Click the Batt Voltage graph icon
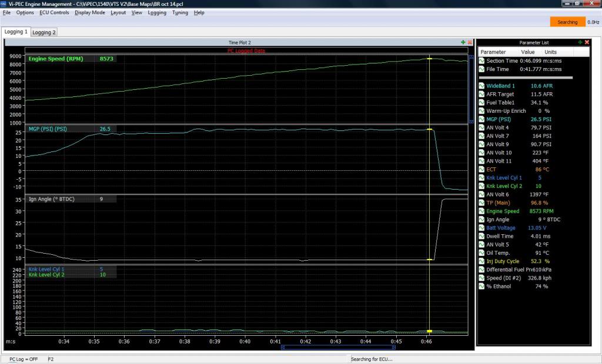This screenshot has height=364, width=602. (481, 228)
